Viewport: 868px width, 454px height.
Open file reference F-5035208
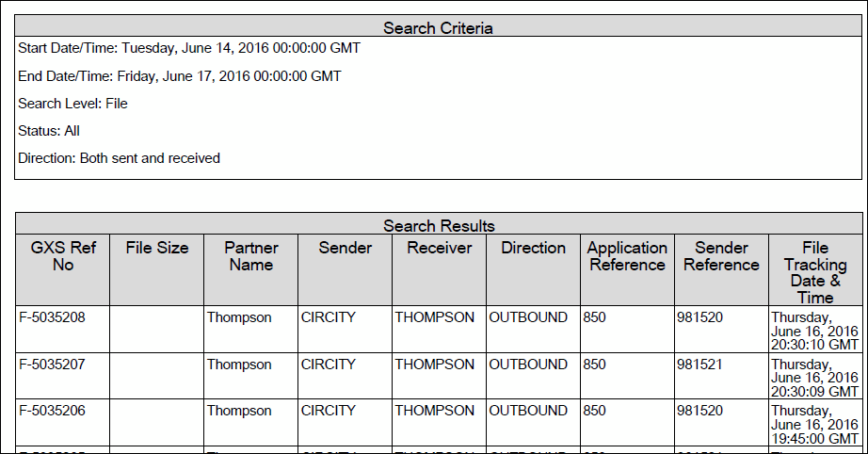[x=52, y=317]
